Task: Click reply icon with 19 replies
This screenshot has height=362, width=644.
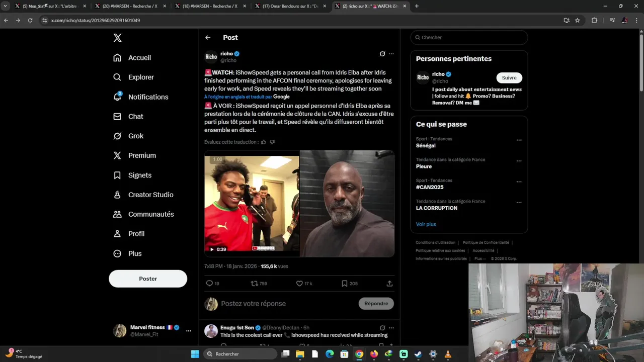Action: 213,284
